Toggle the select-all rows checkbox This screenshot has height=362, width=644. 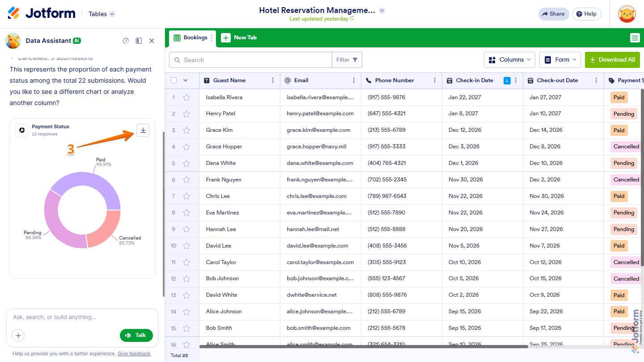coord(174,80)
